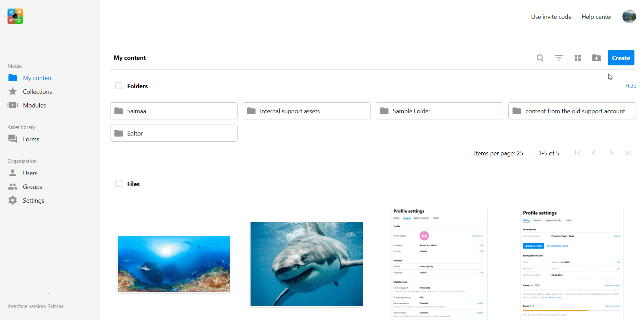Screen dimensions: 644x320
Task: Go to first page arrow icon
Action: click(x=577, y=153)
